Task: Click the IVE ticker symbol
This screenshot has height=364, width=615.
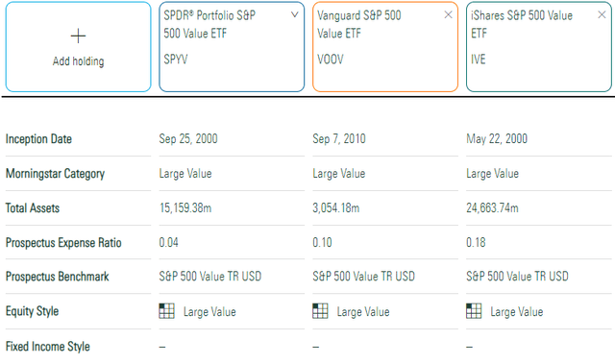Action: click(479, 60)
